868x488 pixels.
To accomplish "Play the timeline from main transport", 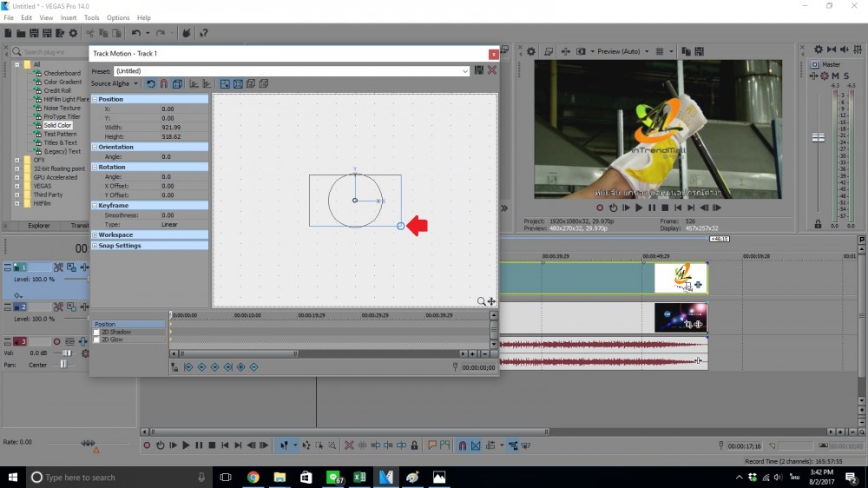I will [186, 445].
